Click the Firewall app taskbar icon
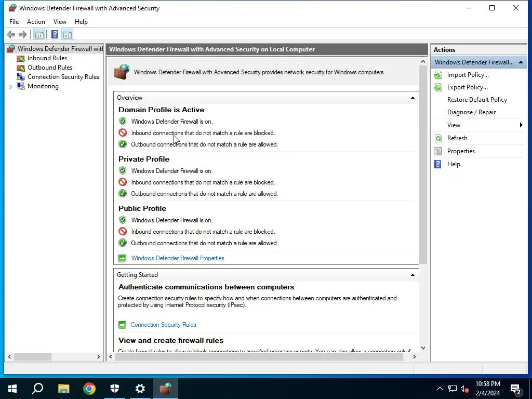The height and width of the screenshot is (399, 532). [x=166, y=389]
